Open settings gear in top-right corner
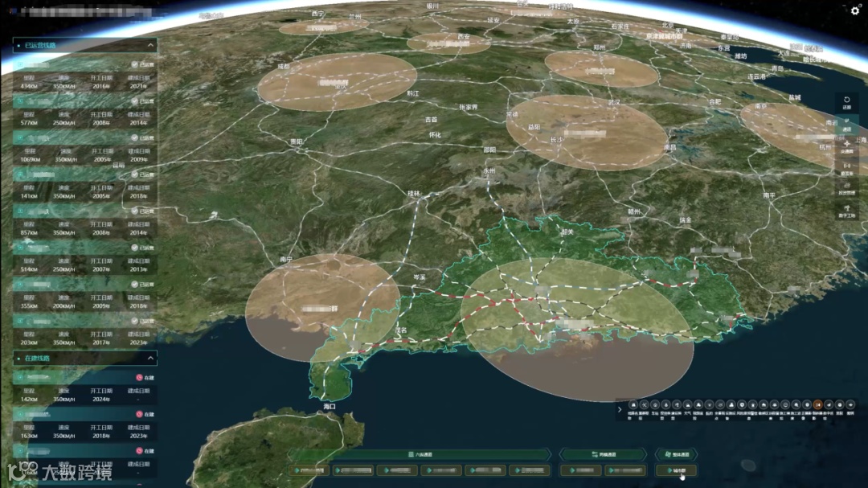 (x=855, y=10)
